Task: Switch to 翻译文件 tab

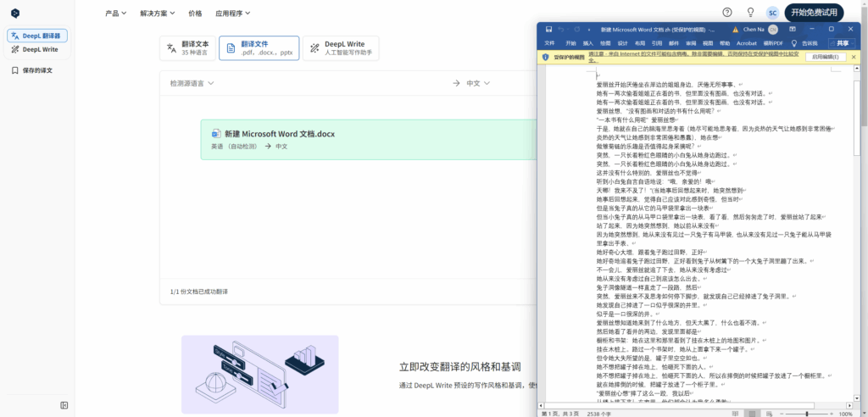Action: [259, 48]
